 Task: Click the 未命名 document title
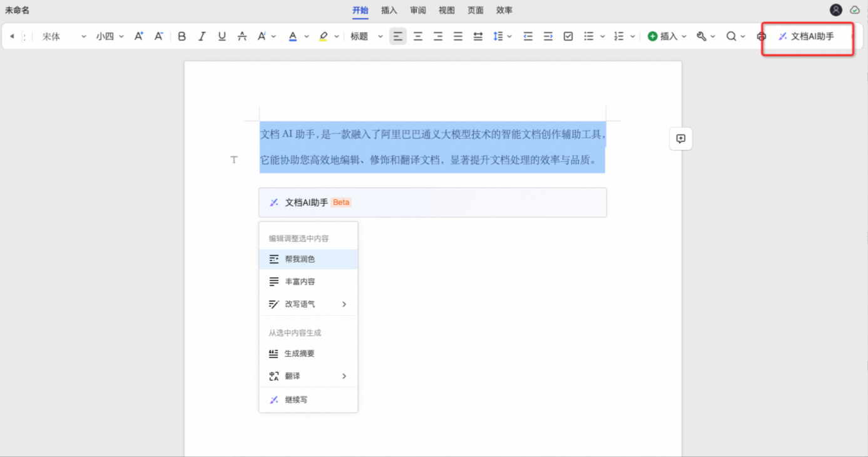18,10
